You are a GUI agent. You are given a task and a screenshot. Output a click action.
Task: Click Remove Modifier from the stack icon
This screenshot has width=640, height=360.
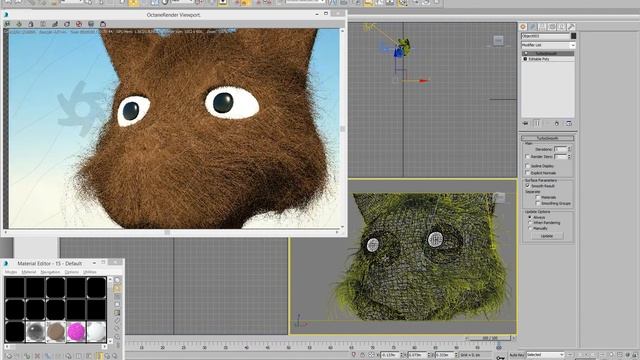point(557,123)
